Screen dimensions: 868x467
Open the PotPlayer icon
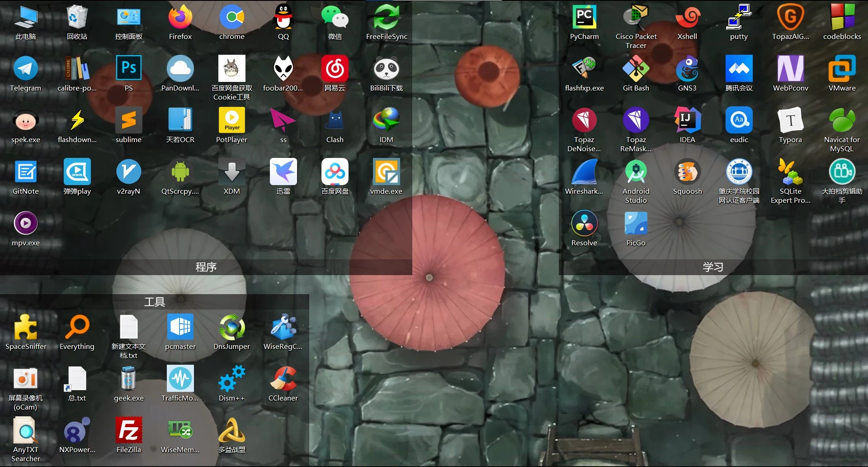click(232, 120)
